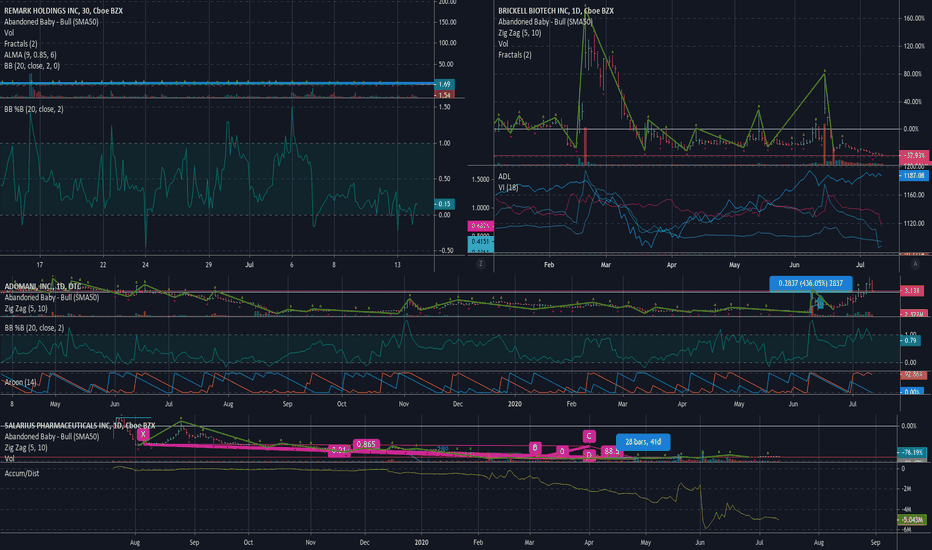Select 'Fractals (2)' legend in Brickell chart

(x=515, y=55)
